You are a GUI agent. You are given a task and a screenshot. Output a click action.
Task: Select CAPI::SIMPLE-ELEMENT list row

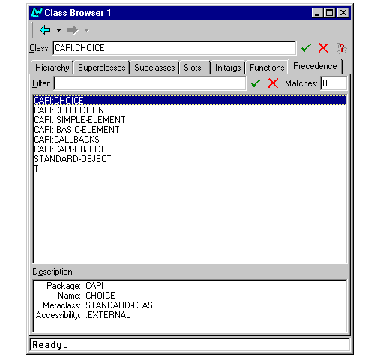pyautogui.click(x=190, y=120)
